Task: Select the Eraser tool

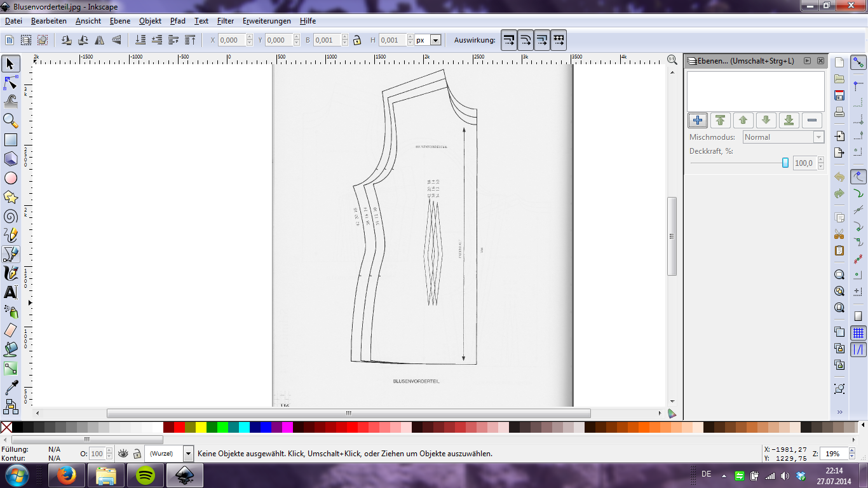Action: pyautogui.click(x=11, y=330)
